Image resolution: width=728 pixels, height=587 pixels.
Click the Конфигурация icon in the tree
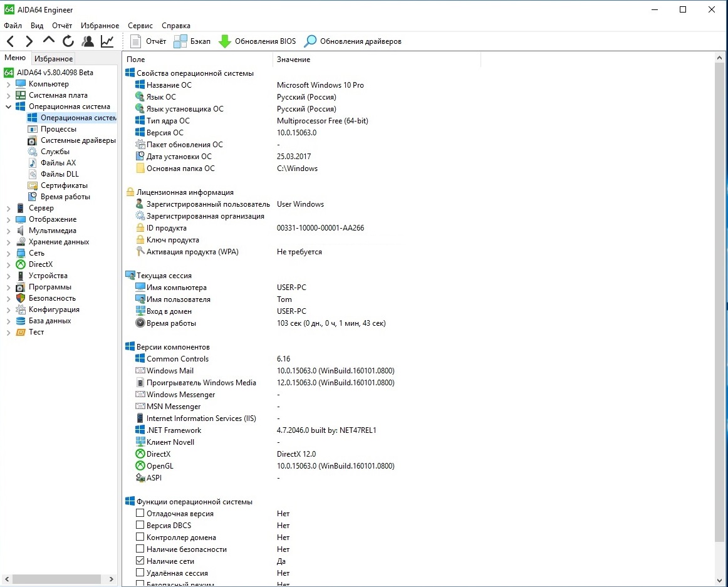coord(21,309)
